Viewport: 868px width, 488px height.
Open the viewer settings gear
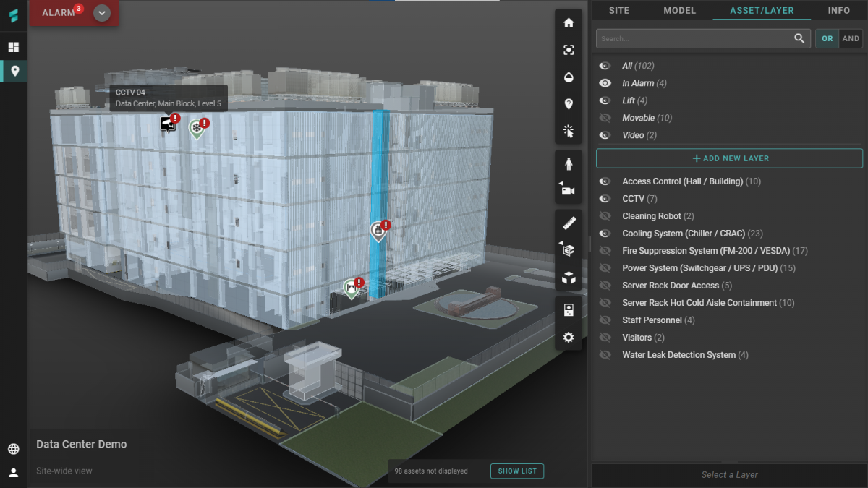point(569,337)
